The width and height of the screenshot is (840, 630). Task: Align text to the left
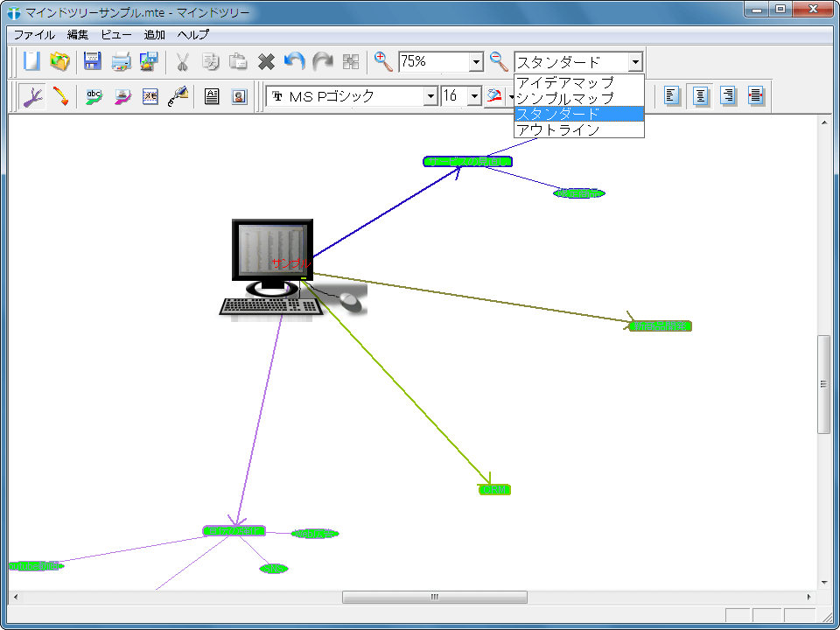tap(672, 96)
